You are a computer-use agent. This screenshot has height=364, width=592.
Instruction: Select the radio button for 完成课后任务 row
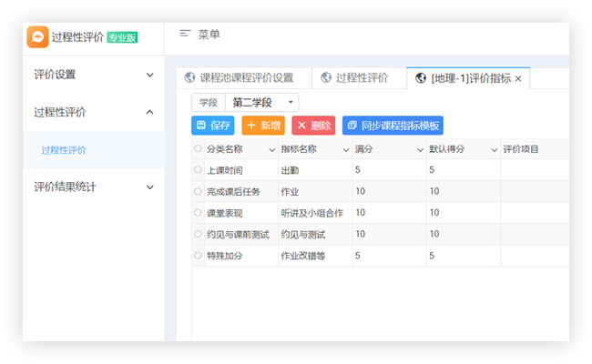(198, 191)
